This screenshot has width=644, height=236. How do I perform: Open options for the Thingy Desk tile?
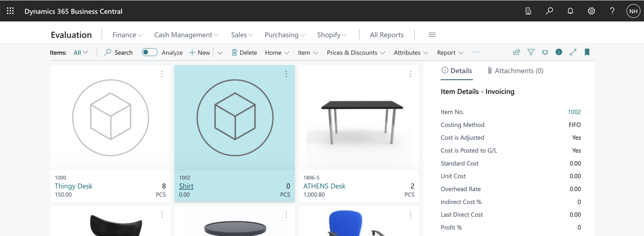pyautogui.click(x=162, y=74)
